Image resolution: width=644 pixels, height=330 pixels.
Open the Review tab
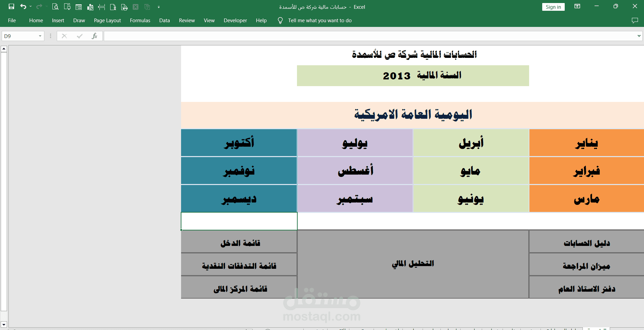(187, 21)
